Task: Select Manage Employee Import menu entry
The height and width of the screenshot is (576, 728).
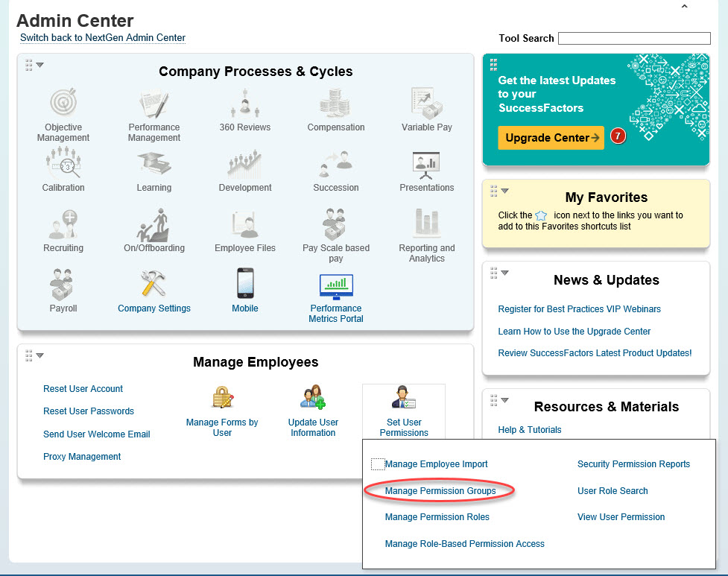Action: click(436, 464)
